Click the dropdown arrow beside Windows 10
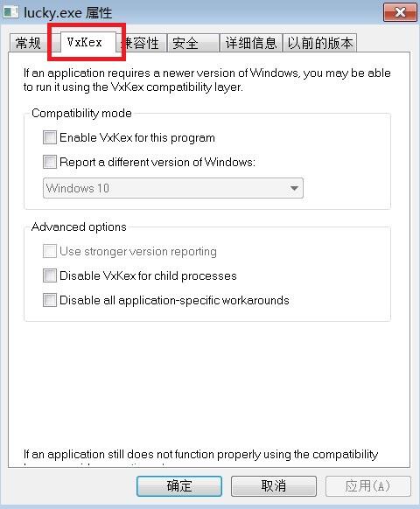Image resolution: width=420 pixels, height=509 pixels. coord(294,188)
